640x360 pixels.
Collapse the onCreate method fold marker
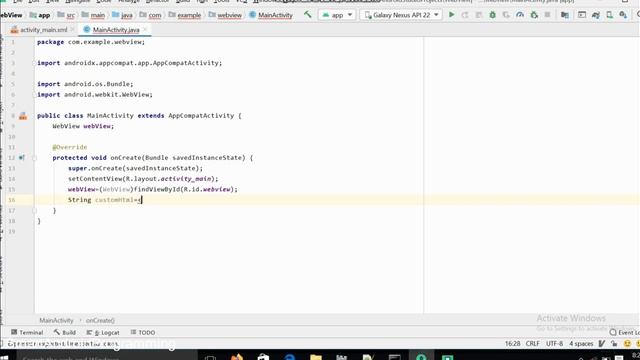(x=35, y=158)
